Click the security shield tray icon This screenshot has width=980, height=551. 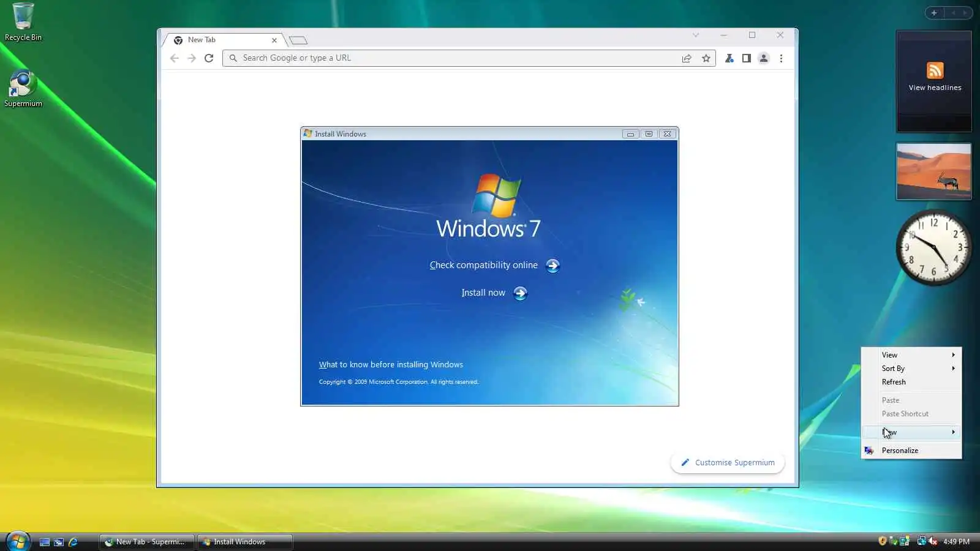883,541
